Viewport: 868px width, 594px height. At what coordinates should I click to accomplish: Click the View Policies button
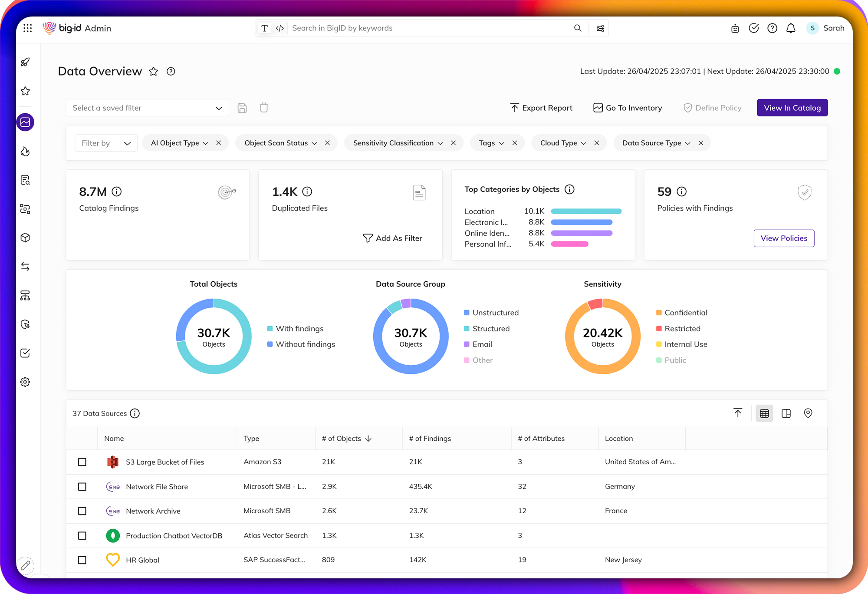784,238
